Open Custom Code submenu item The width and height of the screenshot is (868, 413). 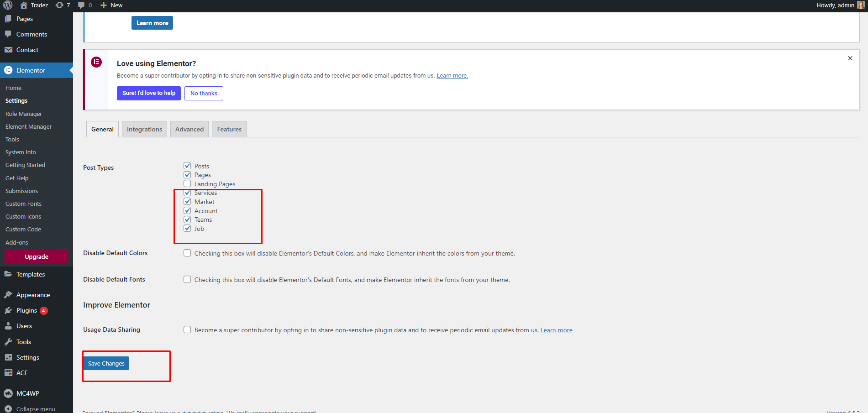tap(23, 229)
